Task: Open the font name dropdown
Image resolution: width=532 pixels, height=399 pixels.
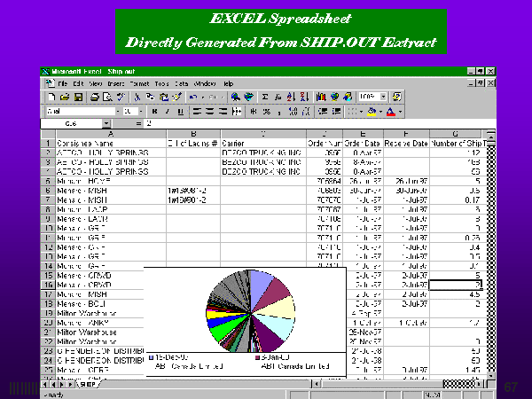Action: click(114, 111)
